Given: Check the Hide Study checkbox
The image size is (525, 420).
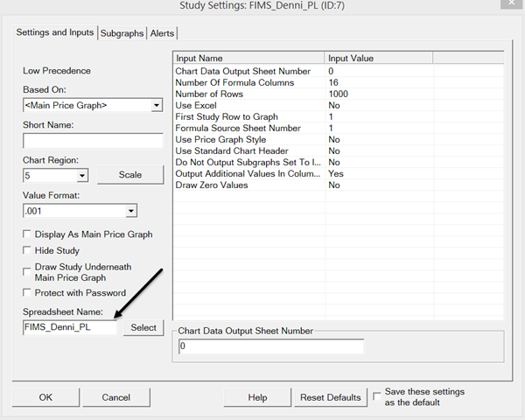Looking at the screenshot, I should [x=27, y=250].
